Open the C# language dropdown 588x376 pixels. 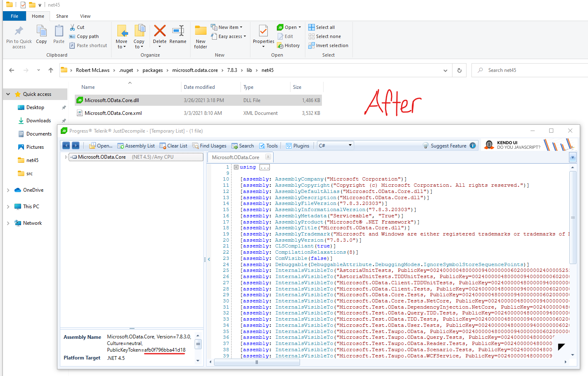tap(335, 145)
